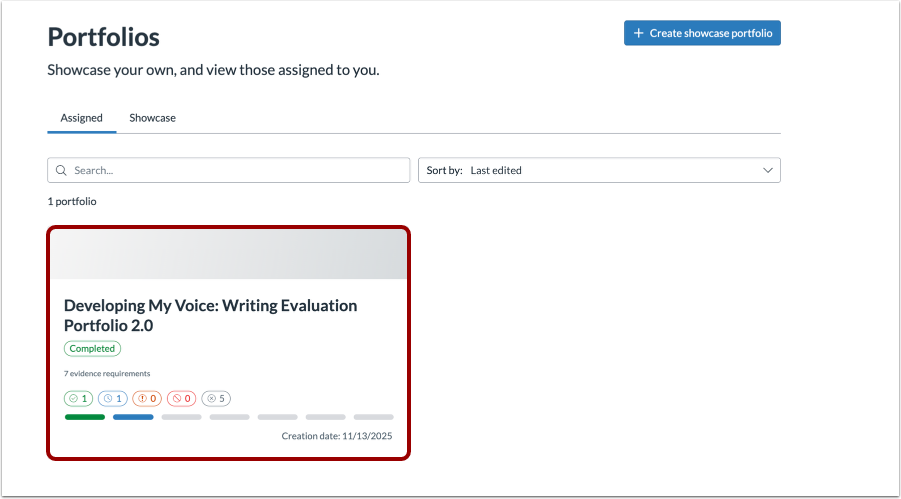Click the red prohibited badge showing 0
The width and height of the screenshot is (901, 499).
(182, 398)
